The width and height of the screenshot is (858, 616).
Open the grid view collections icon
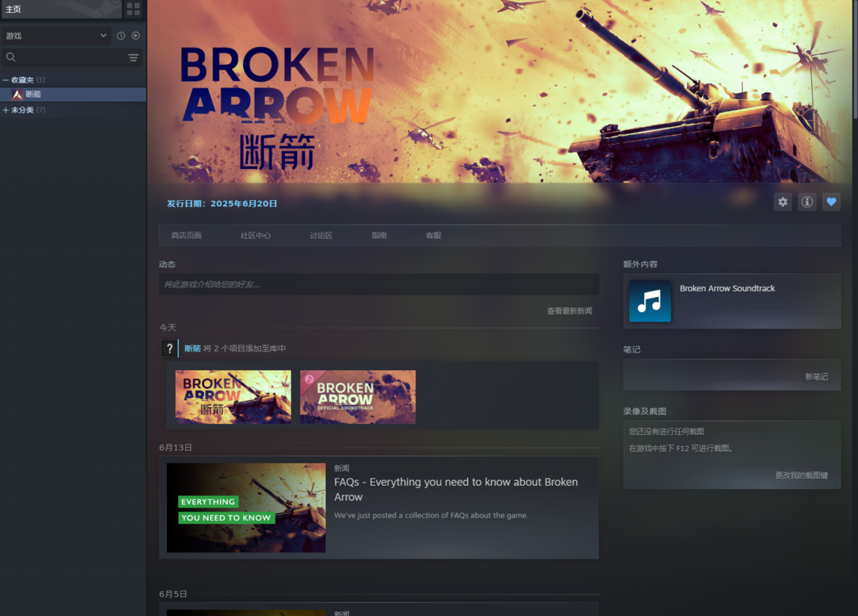point(133,9)
